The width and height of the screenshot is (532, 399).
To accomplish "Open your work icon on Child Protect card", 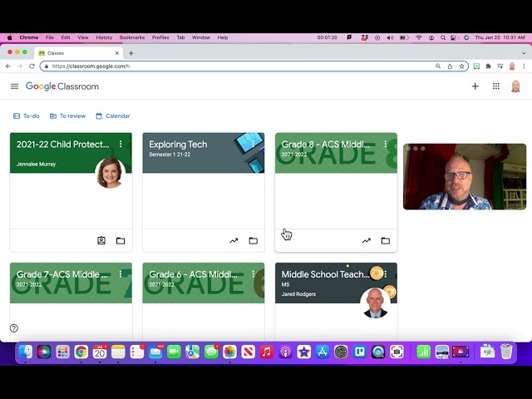I will coord(101,240).
